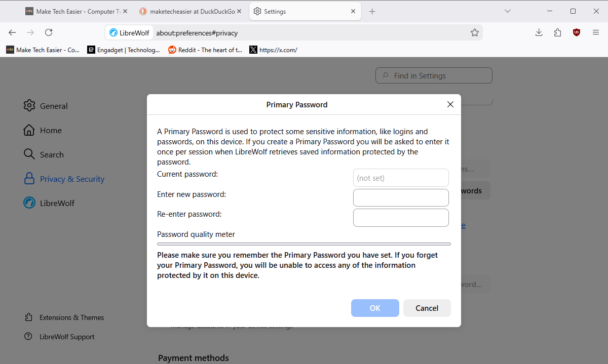This screenshot has height=364, width=608.
Task: Click the uBlock Origin extension icon
Action: [576, 32]
